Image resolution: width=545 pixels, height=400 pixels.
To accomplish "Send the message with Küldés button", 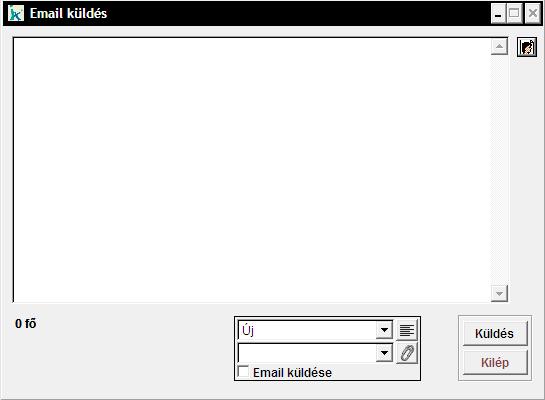I will (495, 333).
